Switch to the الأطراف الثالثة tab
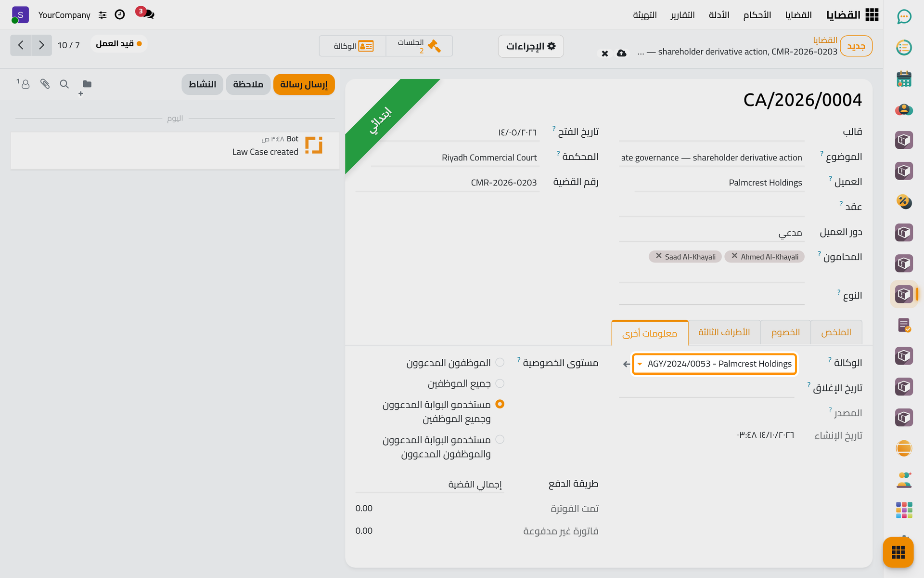The width and height of the screenshot is (924, 578). click(x=724, y=332)
